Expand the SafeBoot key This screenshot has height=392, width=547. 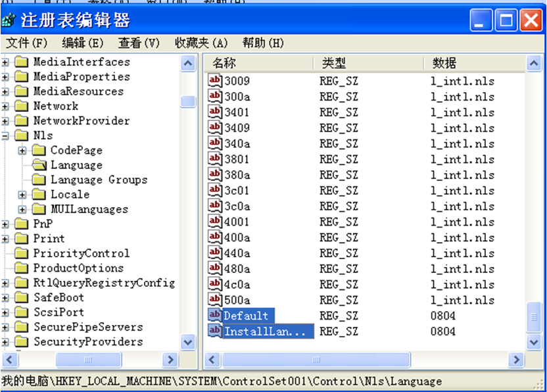(5, 298)
